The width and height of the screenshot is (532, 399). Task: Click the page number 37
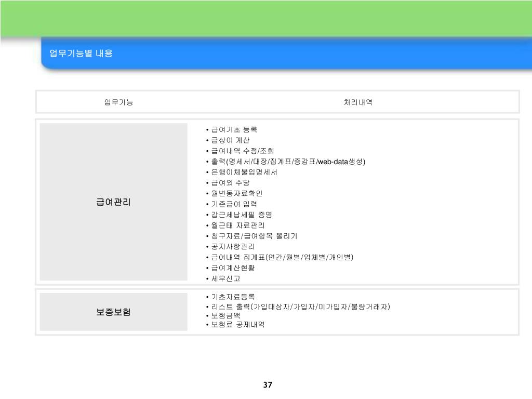point(268,385)
